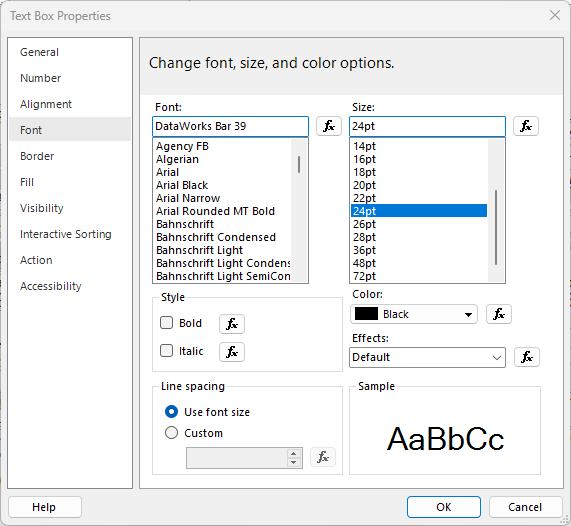Open expression editor for Color
The height and width of the screenshot is (526, 571).
[499, 314]
